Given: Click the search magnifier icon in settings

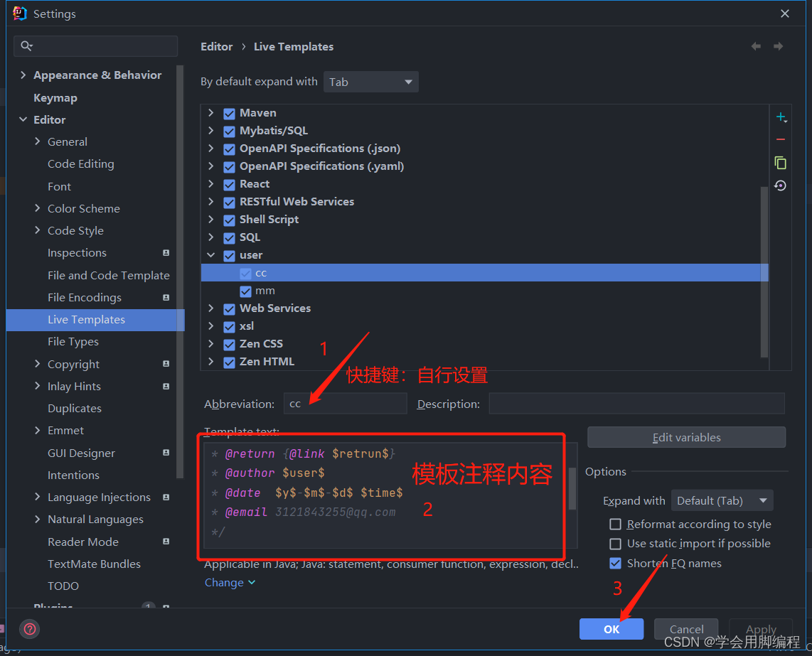Looking at the screenshot, I should pyautogui.click(x=26, y=46).
